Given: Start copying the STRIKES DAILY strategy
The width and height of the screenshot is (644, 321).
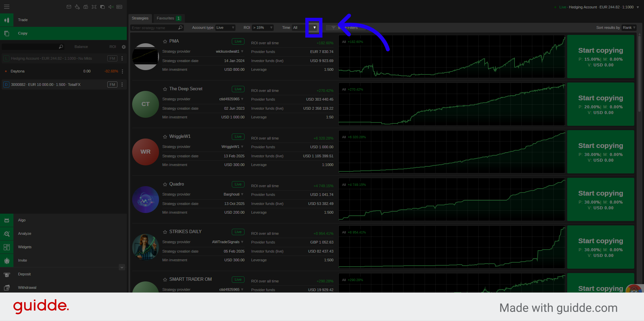Looking at the screenshot, I should coord(600,247).
